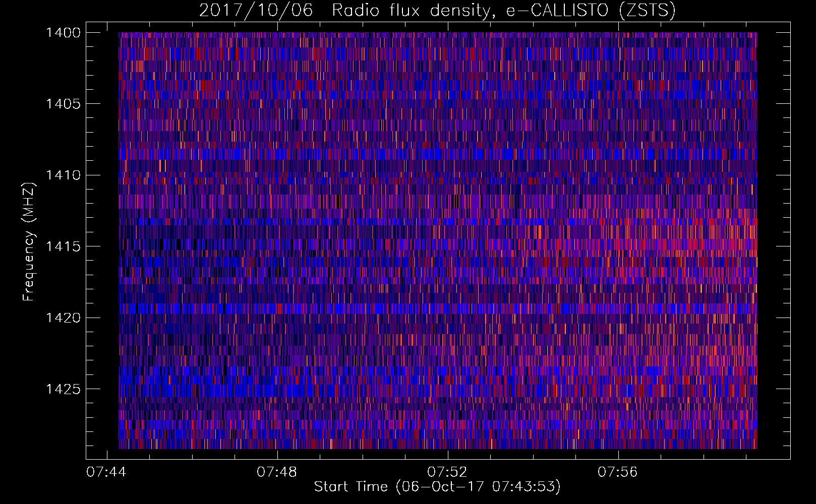Click the 07:56 time axis label

click(x=618, y=472)
